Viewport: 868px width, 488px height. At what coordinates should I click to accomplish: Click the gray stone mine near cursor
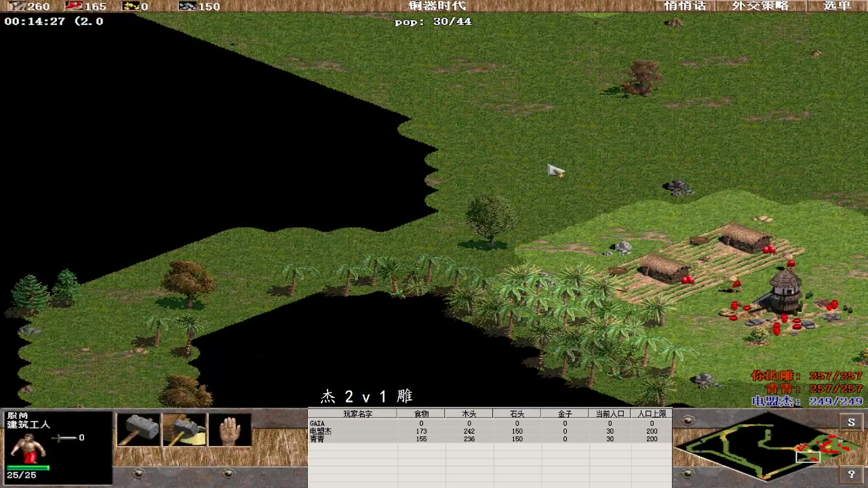678,187
